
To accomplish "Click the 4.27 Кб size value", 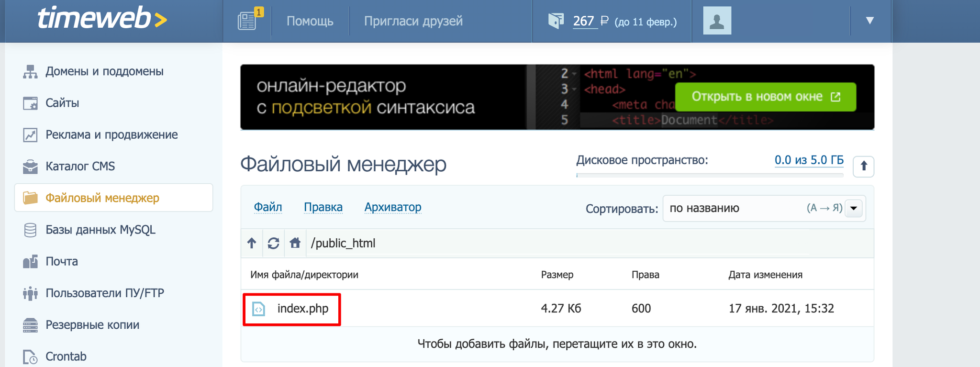I will point(561,309).
